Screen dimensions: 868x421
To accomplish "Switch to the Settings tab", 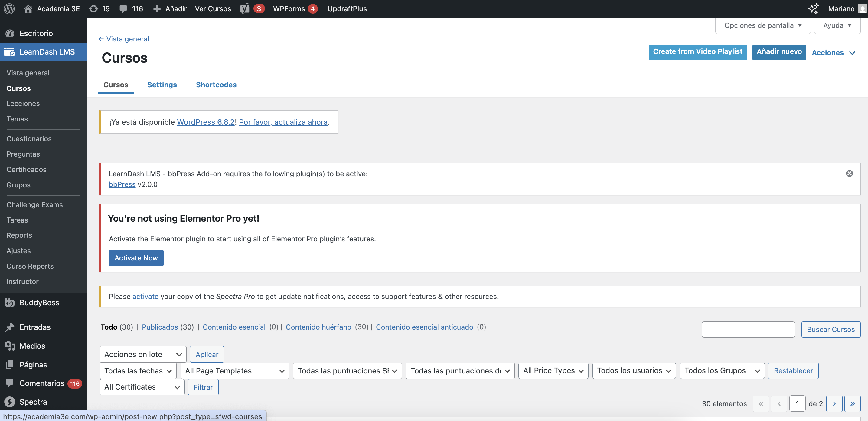I will pos(162,85).
